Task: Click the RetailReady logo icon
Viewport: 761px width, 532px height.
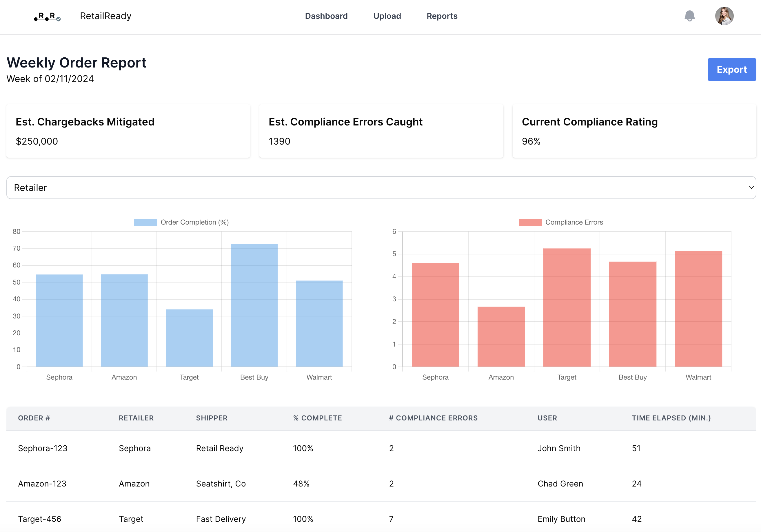Action: click(47, 16)
